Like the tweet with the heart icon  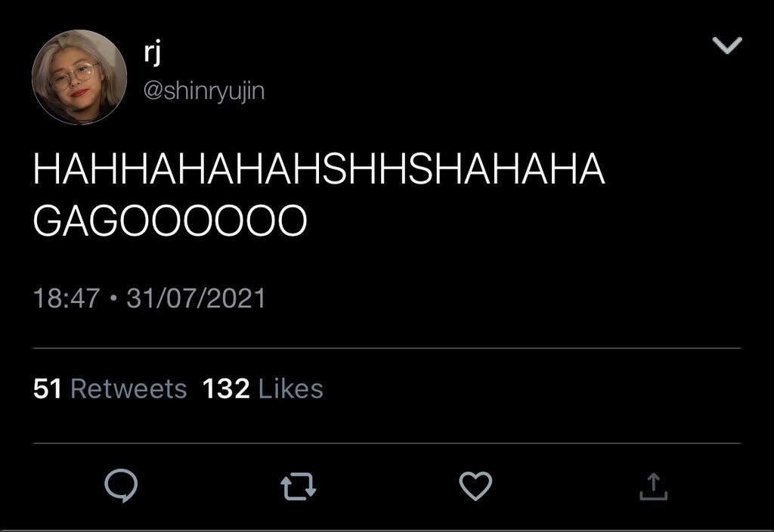click(475, 486)
